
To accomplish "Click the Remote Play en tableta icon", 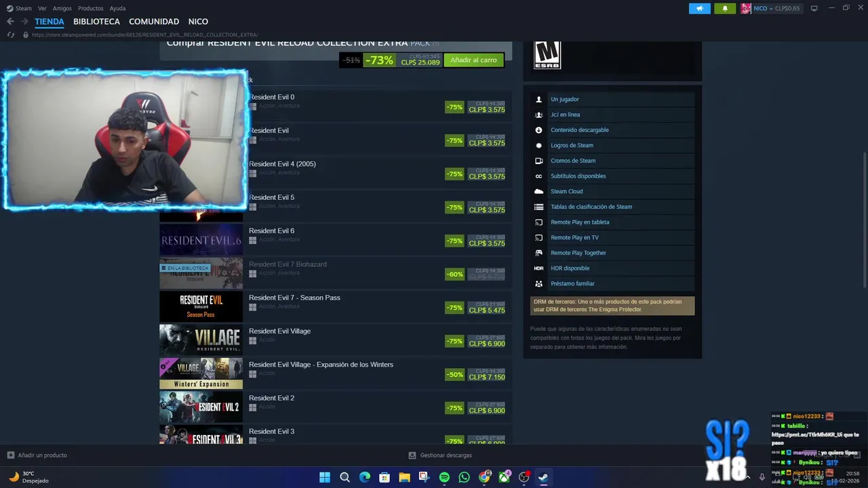I will click(539, 222).
